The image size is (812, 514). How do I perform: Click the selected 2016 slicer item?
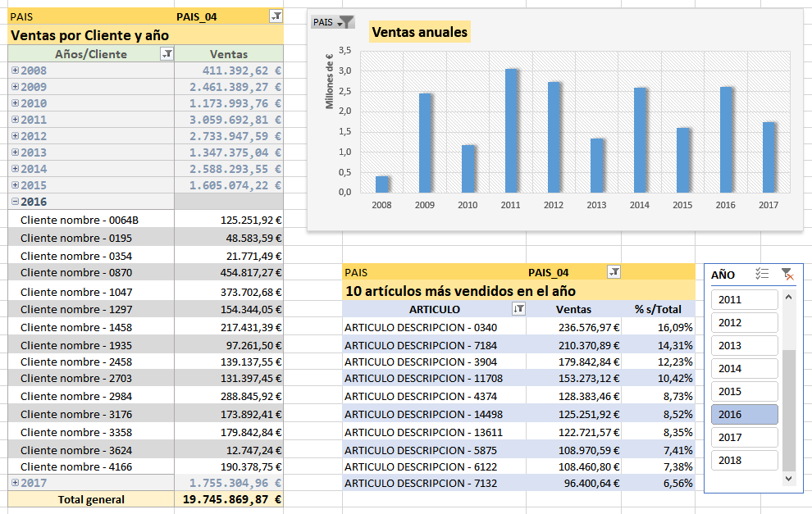pos(744,414)
